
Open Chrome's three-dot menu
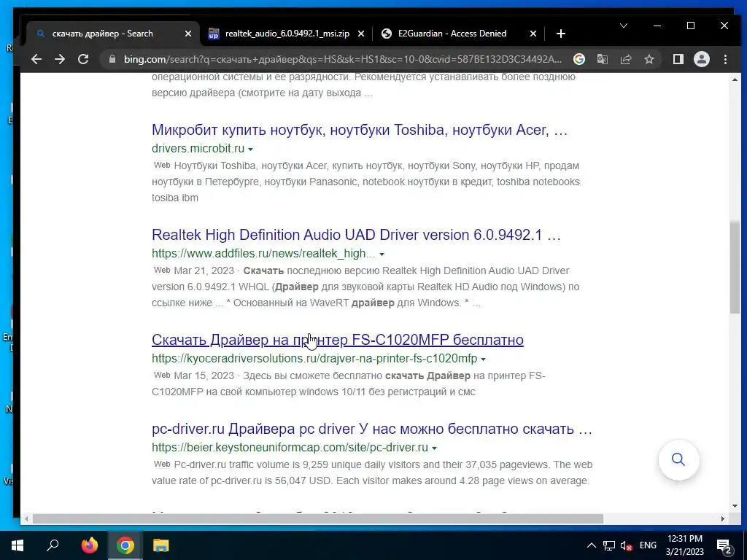pyautogui.click(x=725, y=59)
